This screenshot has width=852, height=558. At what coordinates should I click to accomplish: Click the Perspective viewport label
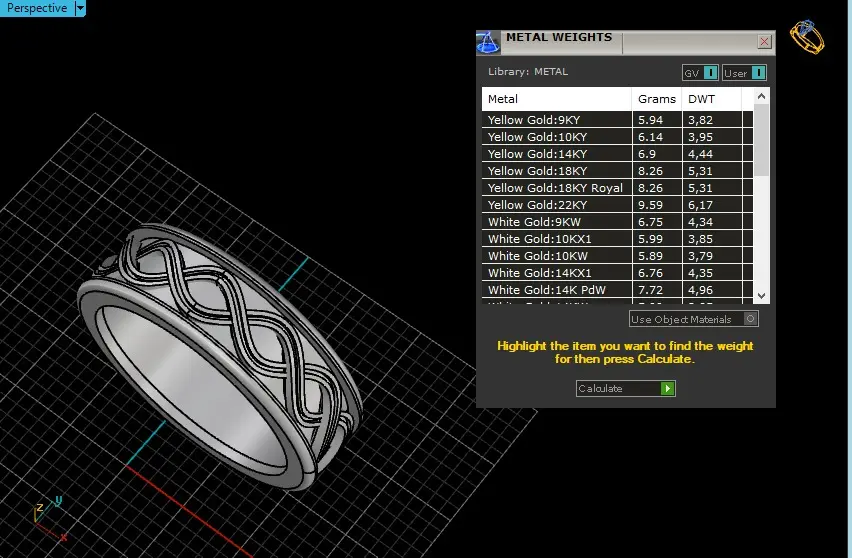pyautogui.click(x=37, y=8)
